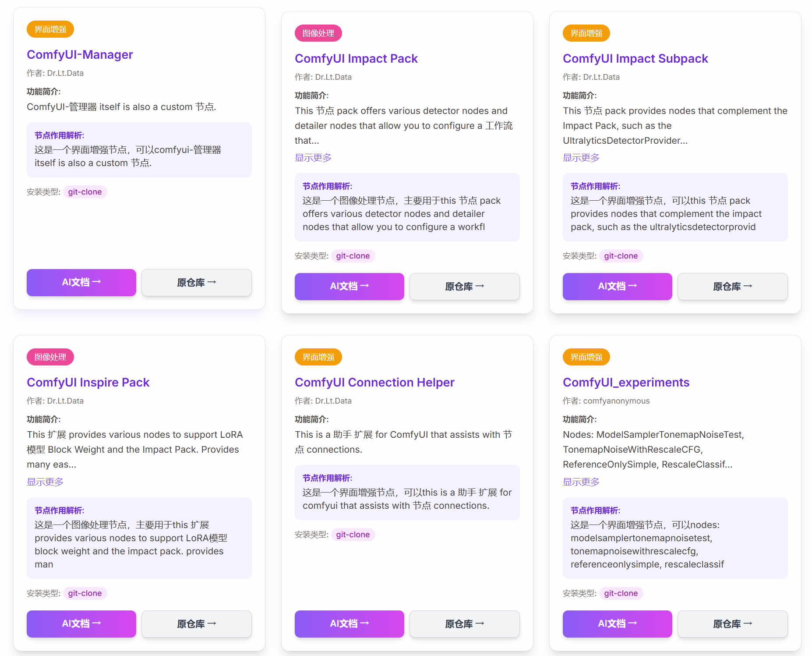Click 作者: Dr.Lt.Data under ComfyUI-Manager
Viewport: 812px width, 656px height.
55,73
